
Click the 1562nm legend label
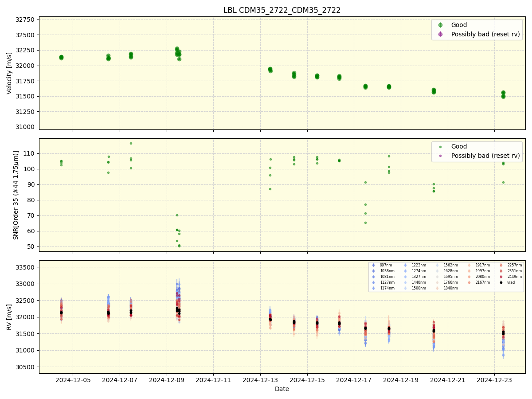(x=451, y=265)
